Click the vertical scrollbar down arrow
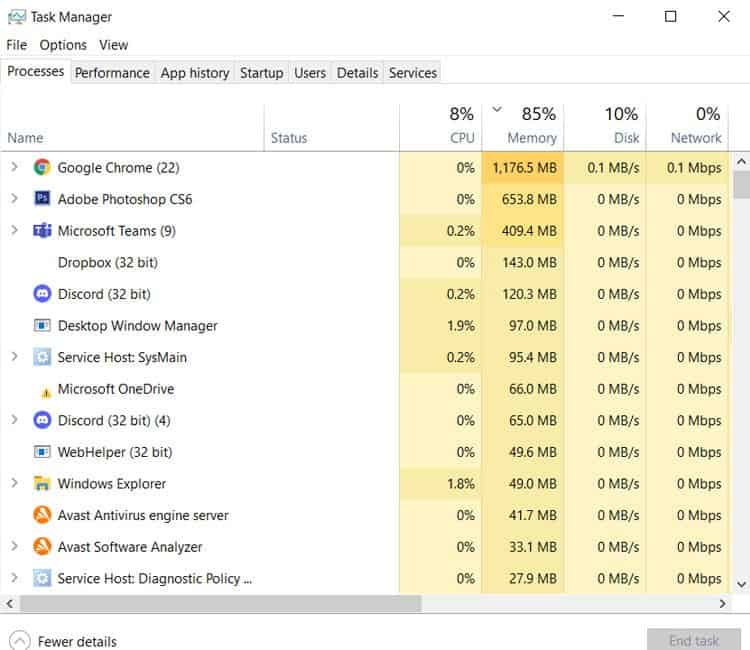This screenshot has width=750, height=650. coord(741,584)
